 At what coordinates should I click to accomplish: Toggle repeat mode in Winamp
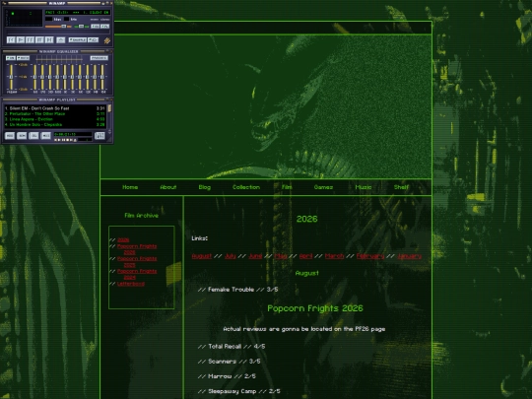tap(93, 40)
